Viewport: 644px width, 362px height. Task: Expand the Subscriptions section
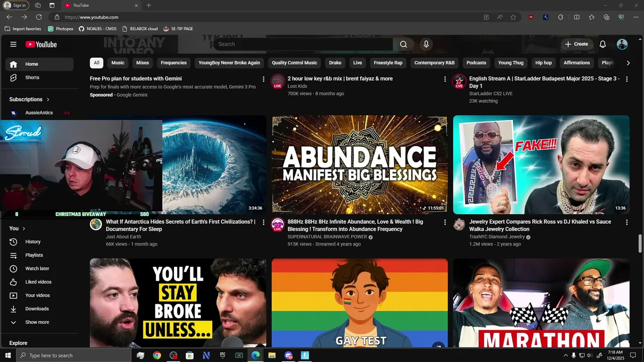30,100
